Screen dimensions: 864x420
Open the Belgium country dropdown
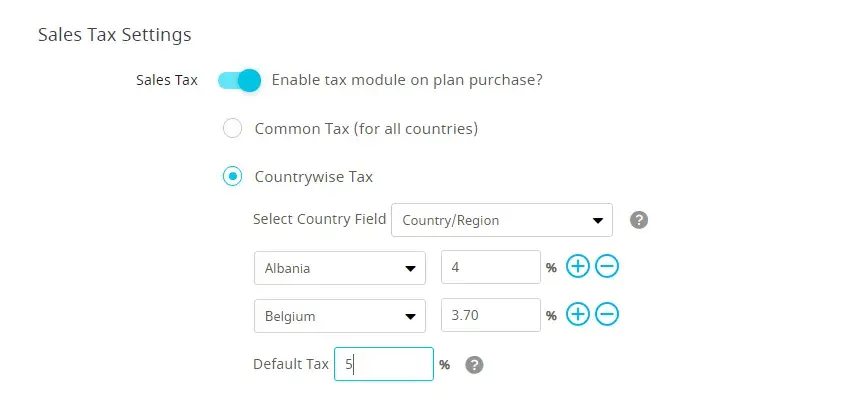pyautogui.click(x=339, y=316)
